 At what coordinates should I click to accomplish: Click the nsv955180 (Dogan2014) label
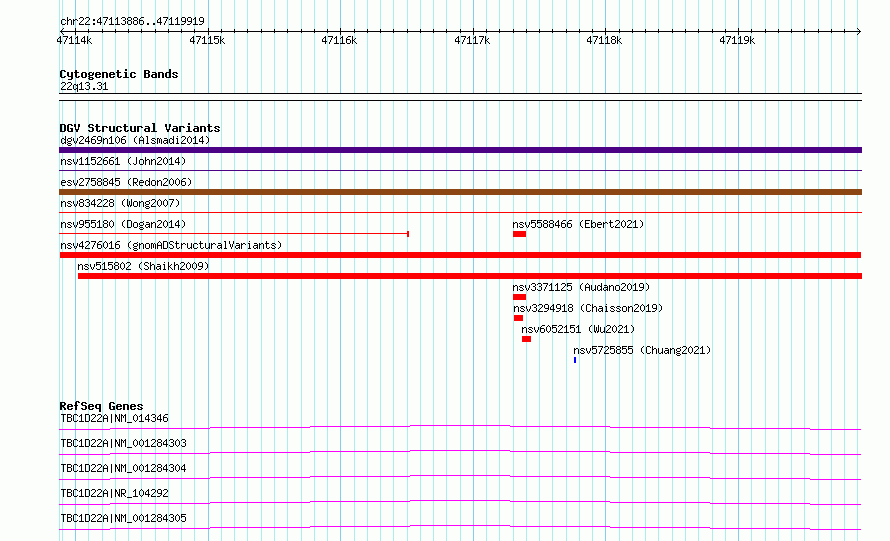(x=123, y=224)
